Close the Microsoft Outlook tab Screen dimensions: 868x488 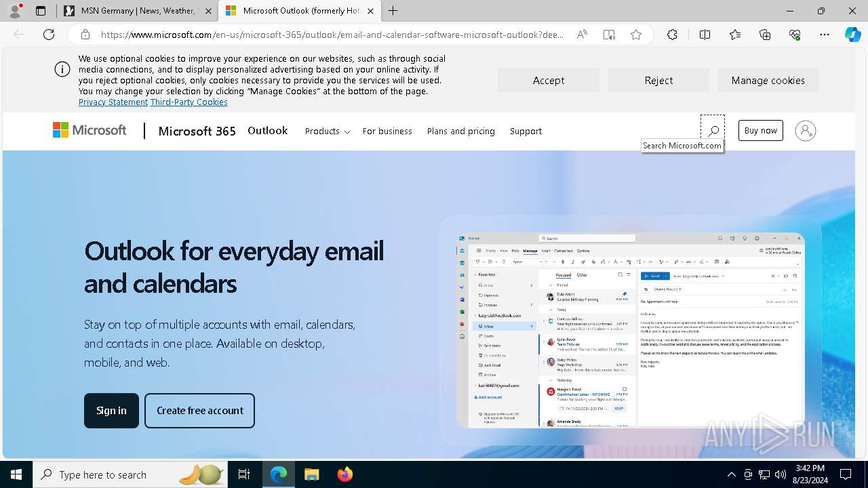[x=370, y=11]
